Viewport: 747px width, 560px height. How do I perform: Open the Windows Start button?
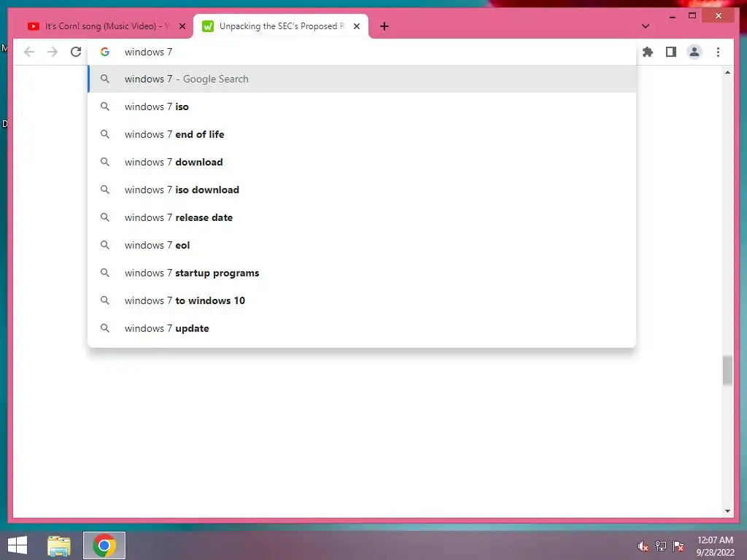(x=18, y=545)
